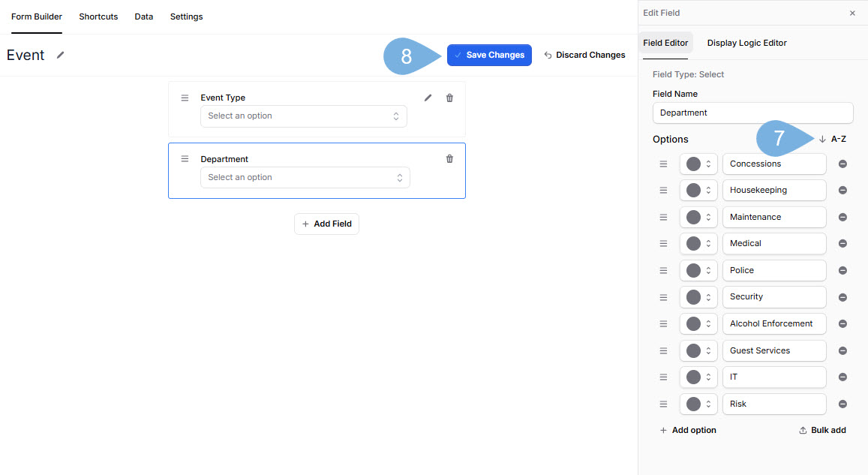Viewport: 868px width, 475px height.
Task: Delete the Event Type field with trash icon
Action: click(449, 98)
